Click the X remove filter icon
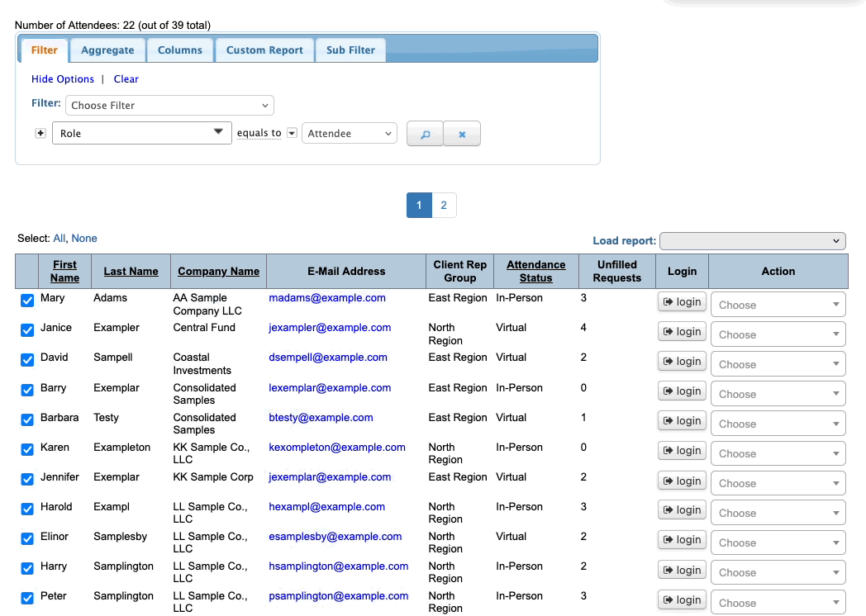Viewport: 866px width, 616px height. [462, 134]
